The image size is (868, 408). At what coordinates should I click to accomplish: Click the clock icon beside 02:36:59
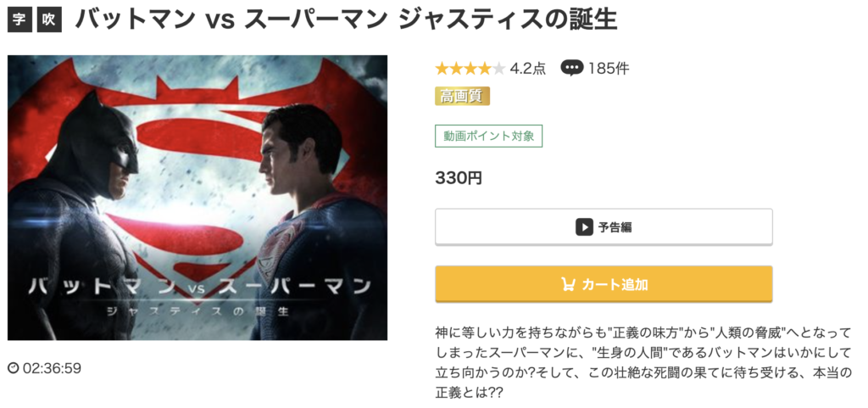click(14, 368)
